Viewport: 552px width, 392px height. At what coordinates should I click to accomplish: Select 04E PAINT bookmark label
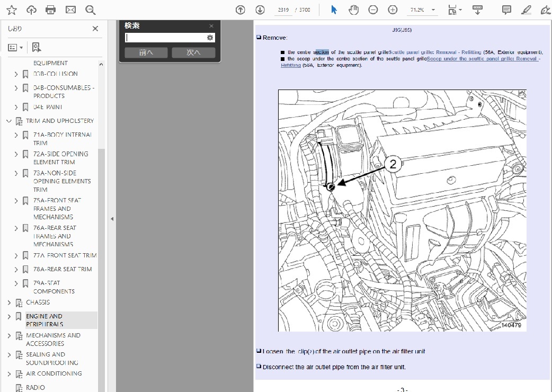click(48, 107)
